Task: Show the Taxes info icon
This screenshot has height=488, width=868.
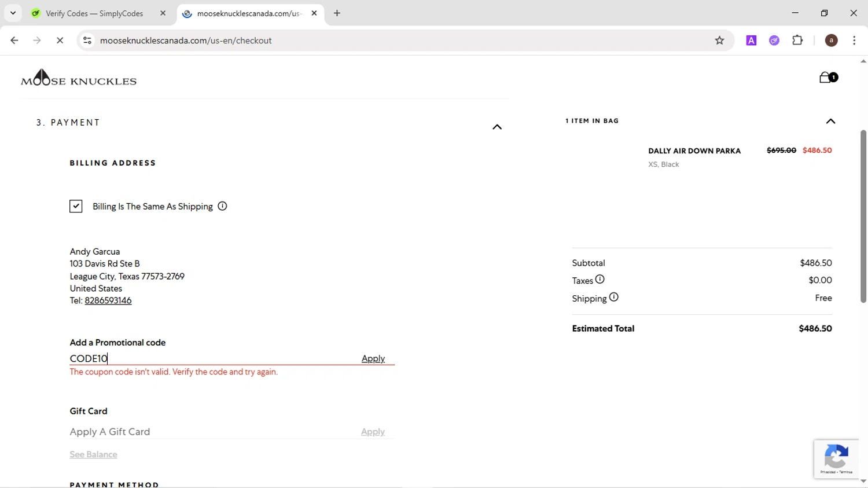Action: pos(600,279)
